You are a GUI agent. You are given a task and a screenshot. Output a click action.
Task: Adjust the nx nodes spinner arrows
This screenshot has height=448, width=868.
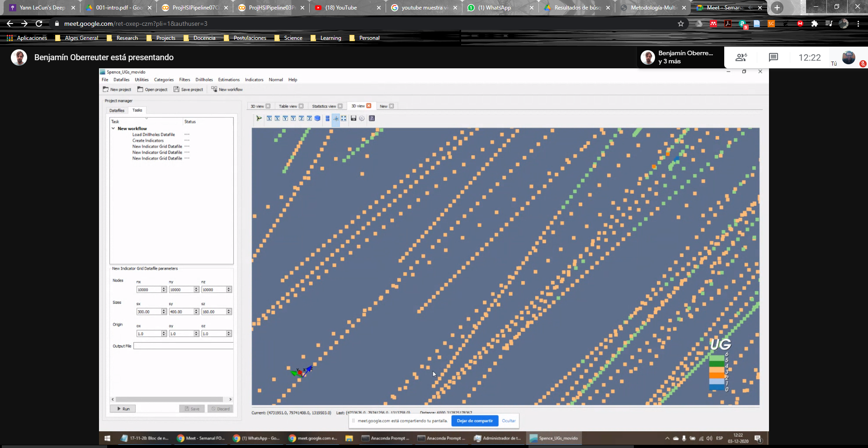point(164,290)
